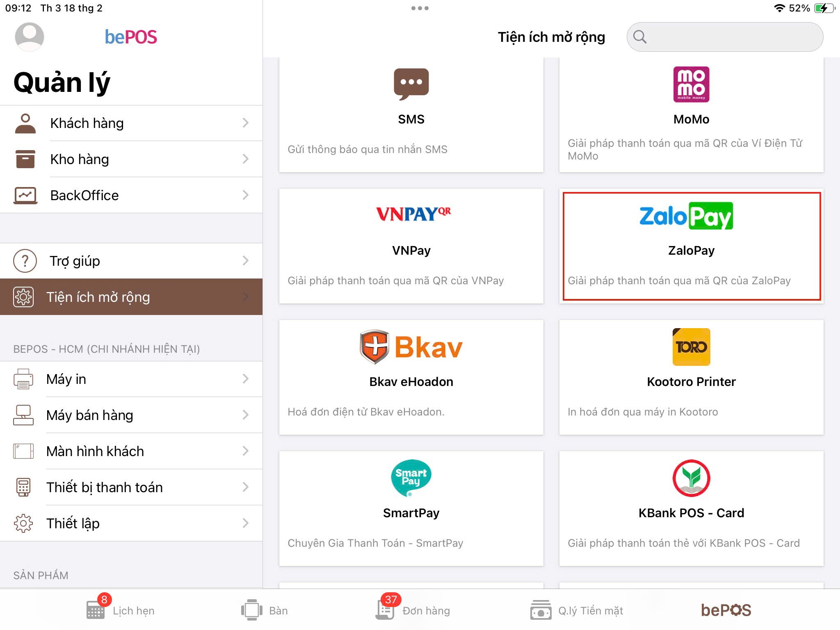Expand the Khách hàng chevron

coord(245,123)
